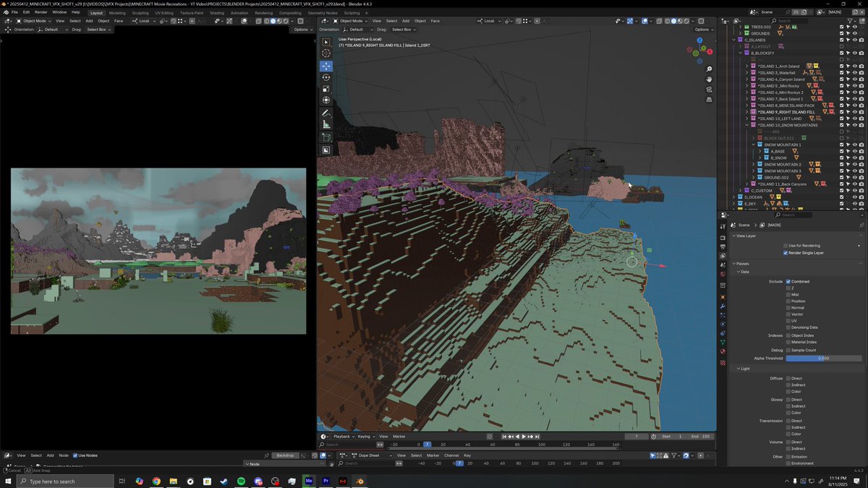Click the current frame marker 7 in timeline
The width and height of the screenshot is (868, 488).
(427, 445)
